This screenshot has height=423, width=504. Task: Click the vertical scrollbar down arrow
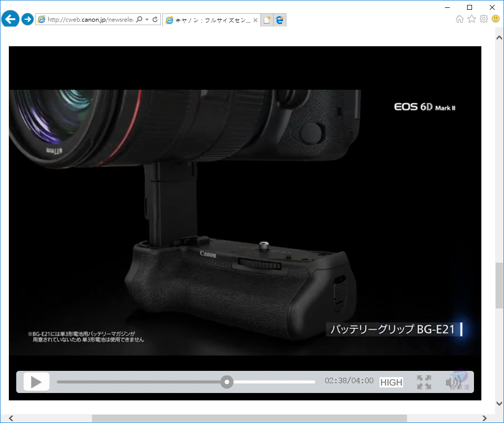pyautogui.click(x=499, y=403)
